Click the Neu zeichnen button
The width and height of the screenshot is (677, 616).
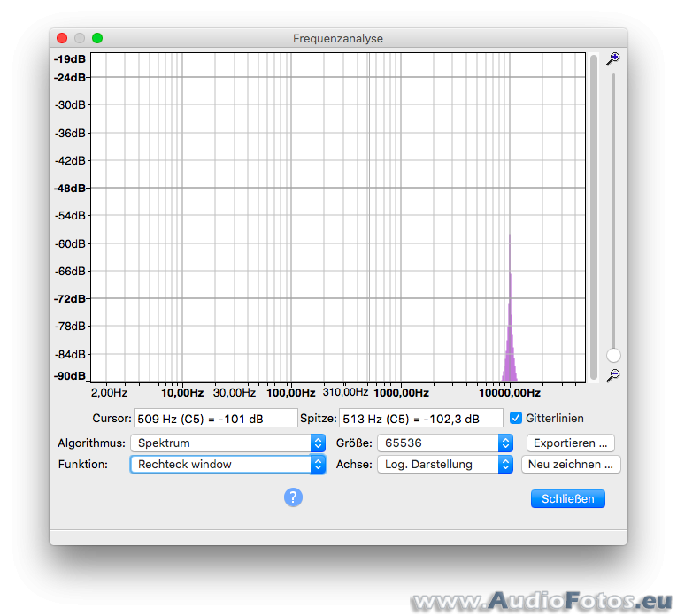coord(571,465)
